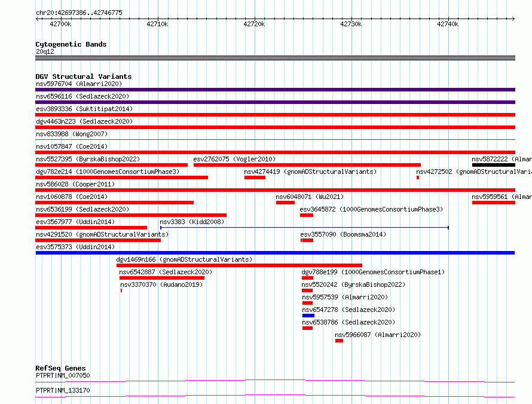Click the small nsv4272502 variant marker
The height and width of the screenshot is (404, 532).
tap(418, 177)
